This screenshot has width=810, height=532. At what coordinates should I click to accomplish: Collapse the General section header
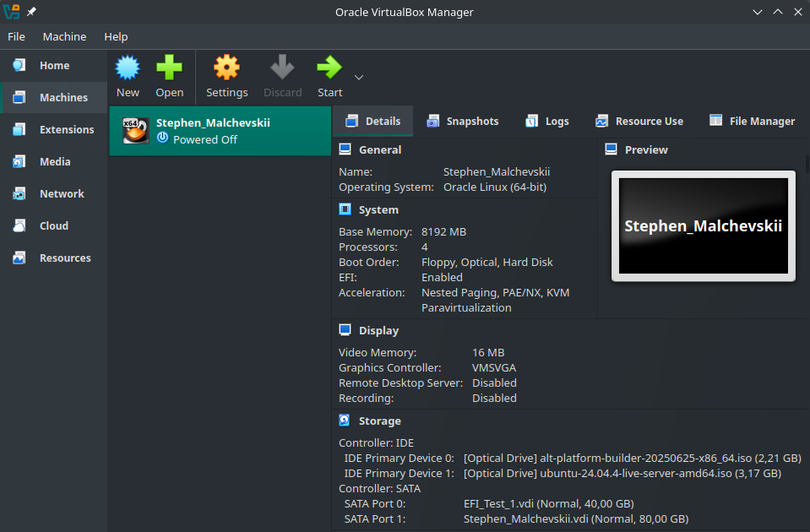point(379,150)
